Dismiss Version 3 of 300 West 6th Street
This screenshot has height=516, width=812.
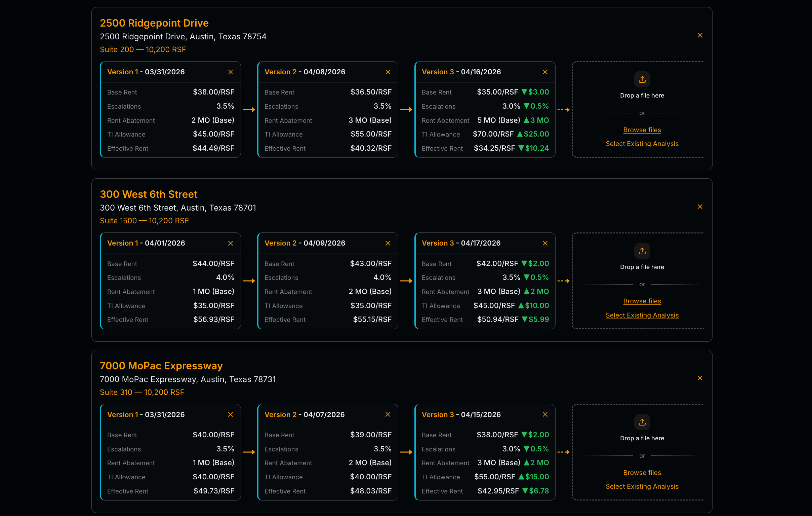tap(545, 243)
